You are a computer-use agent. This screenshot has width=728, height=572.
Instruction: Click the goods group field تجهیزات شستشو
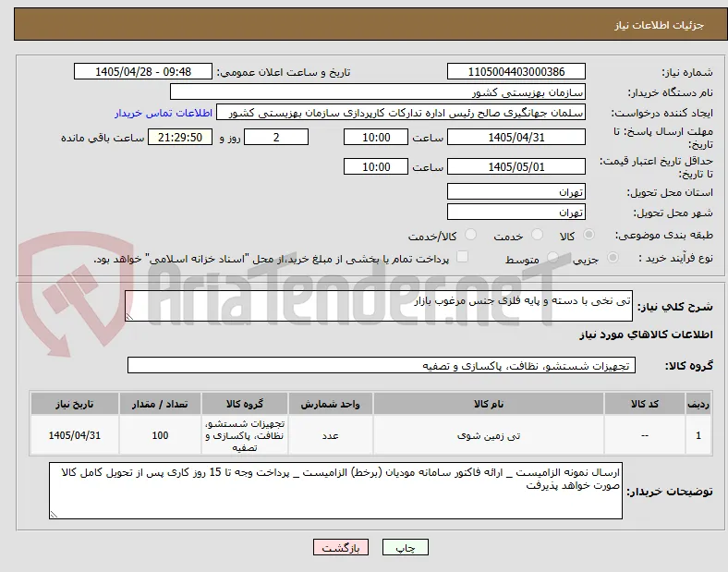[x=382, y=365]
